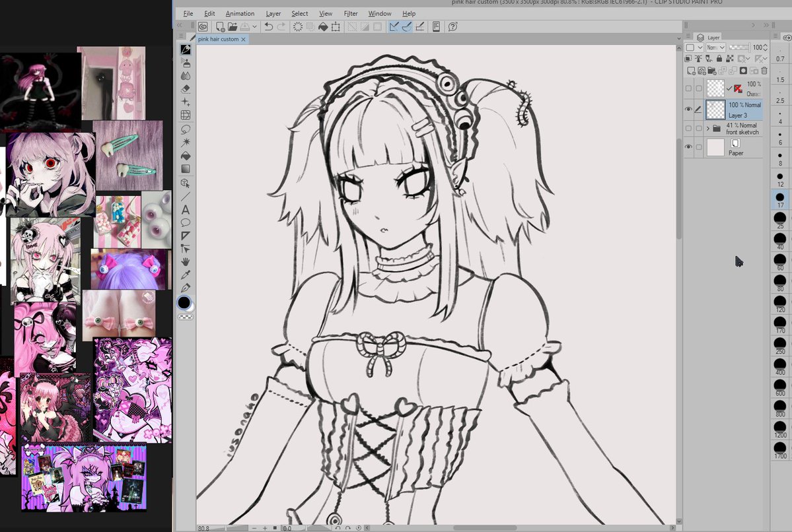Toggle Lock Layer
The image size is (792, 532).
point(719,59)
